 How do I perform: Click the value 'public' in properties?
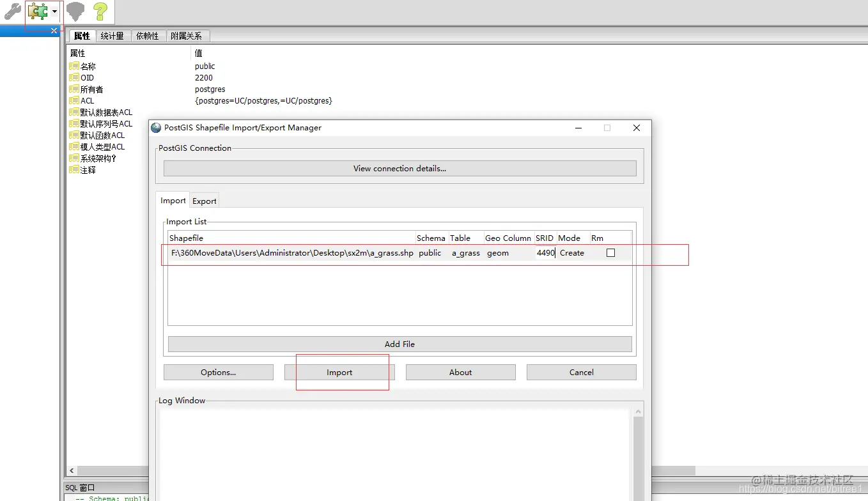(205, 66)
